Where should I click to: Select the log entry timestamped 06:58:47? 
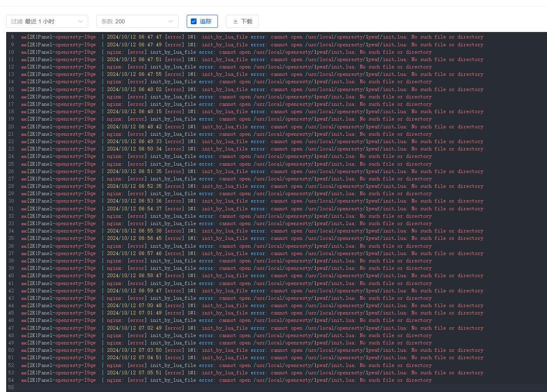click(x=252, y=276)
